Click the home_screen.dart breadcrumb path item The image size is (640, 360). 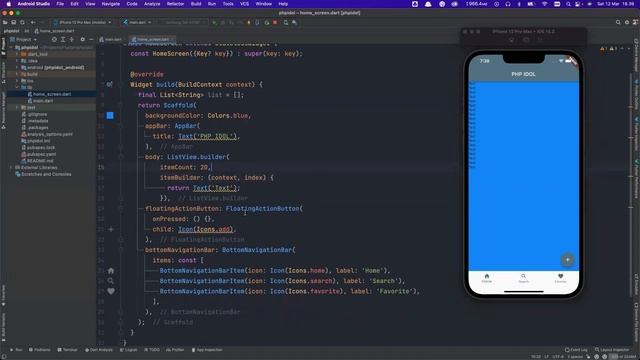[54, 31]
